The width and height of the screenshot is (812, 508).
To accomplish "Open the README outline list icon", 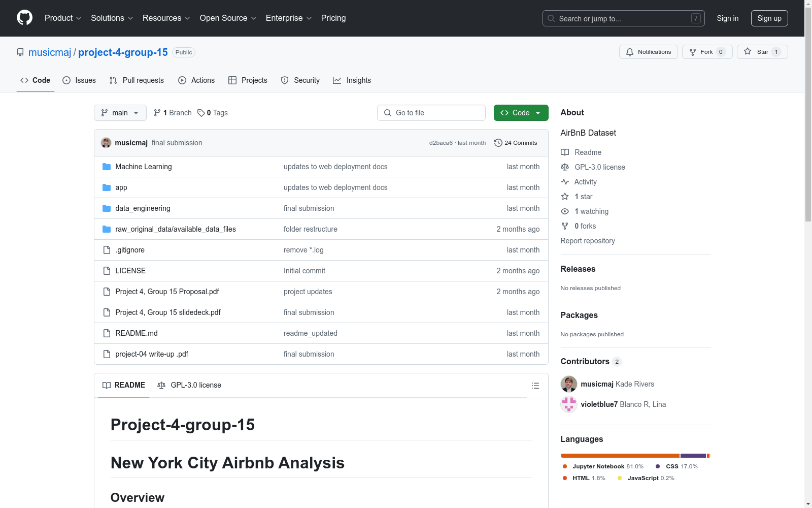I will click(535, 386).
